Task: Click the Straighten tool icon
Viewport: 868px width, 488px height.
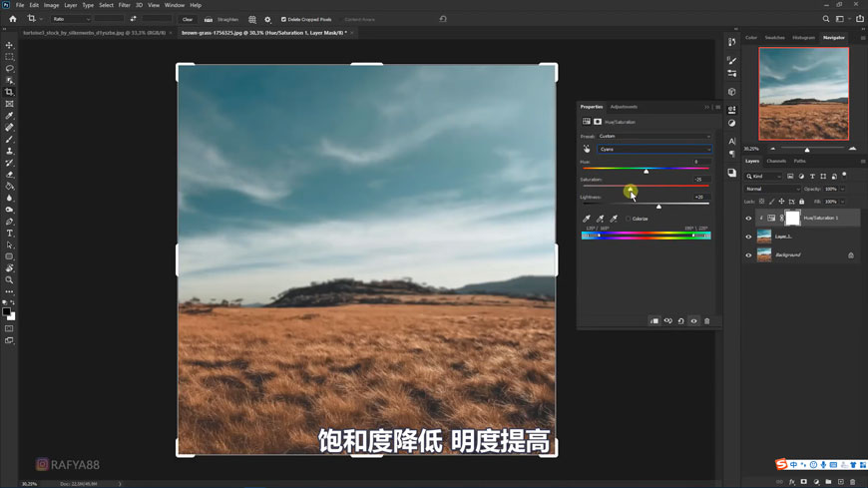Action: click(x=209, y=19)
